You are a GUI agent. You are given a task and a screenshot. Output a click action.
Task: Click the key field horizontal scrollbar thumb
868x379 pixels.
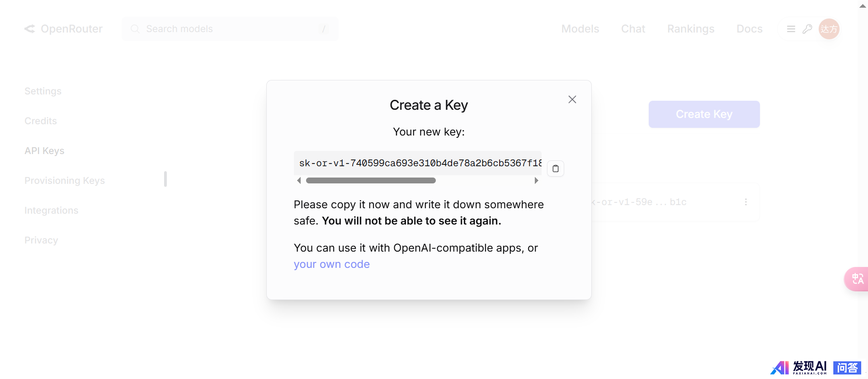click(371, 181)
